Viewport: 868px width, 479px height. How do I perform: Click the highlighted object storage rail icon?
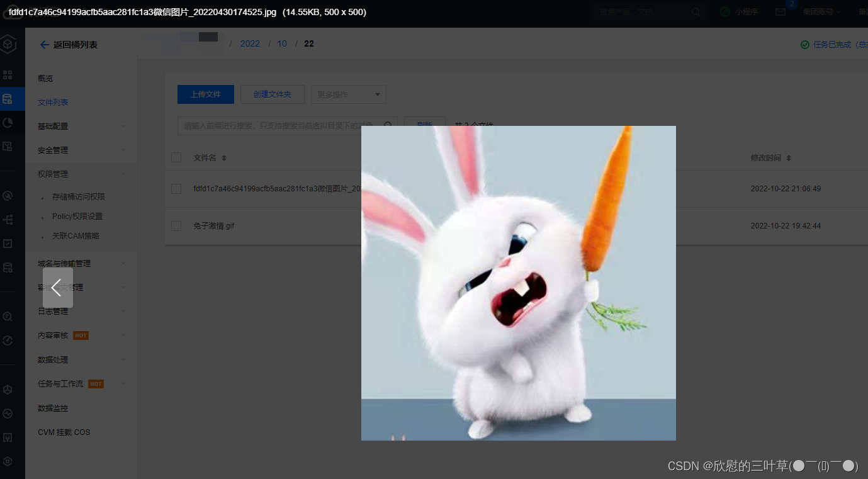pos(8,99)
